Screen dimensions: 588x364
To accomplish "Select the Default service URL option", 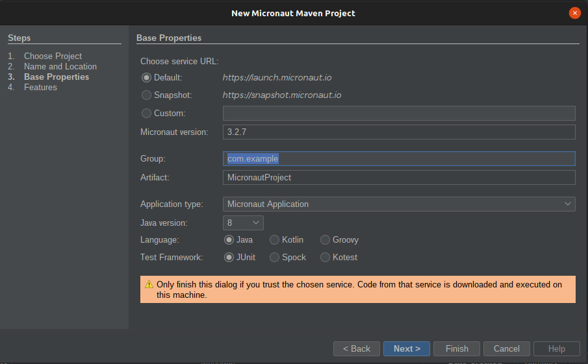I will 146,77.
